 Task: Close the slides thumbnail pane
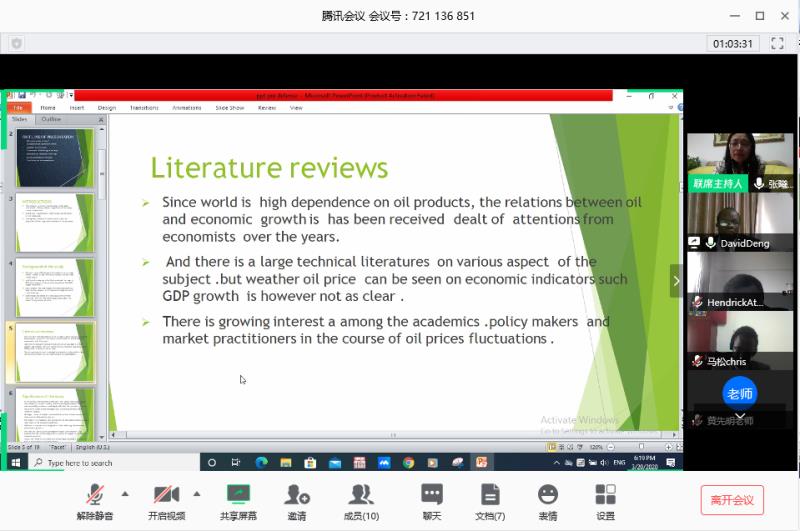(101, 119)
